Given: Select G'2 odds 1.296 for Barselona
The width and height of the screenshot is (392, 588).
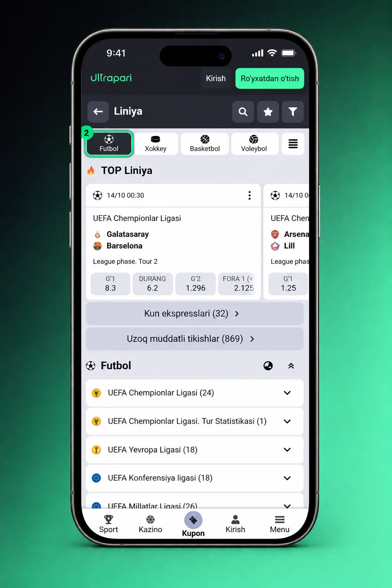Looking at the screenshot, I should pos(196,284).
